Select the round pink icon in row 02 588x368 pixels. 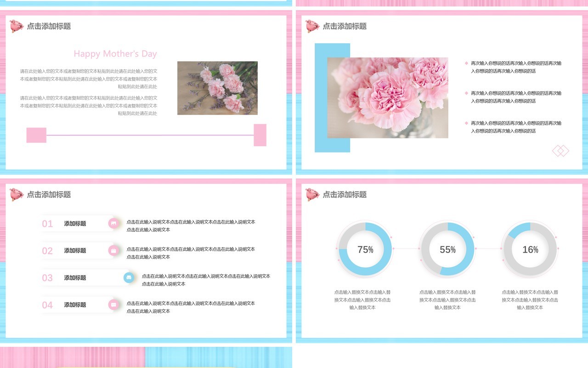(114, 251)
